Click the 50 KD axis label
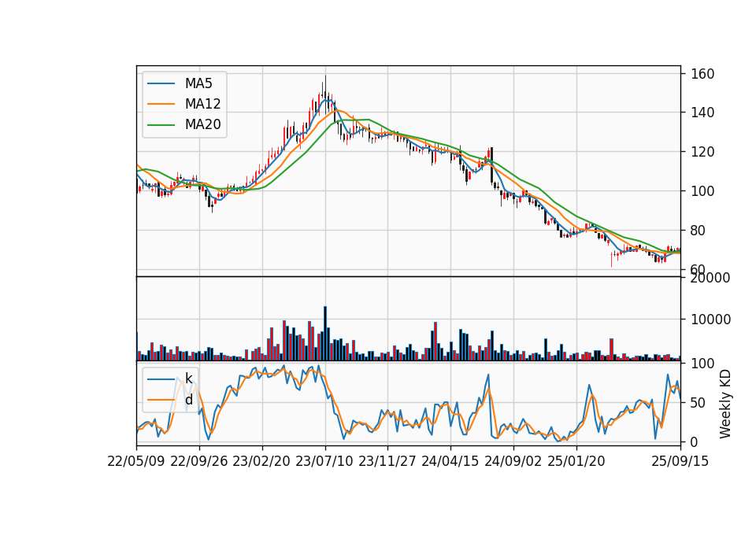756x543 pixels. click(x=699, y=402)
